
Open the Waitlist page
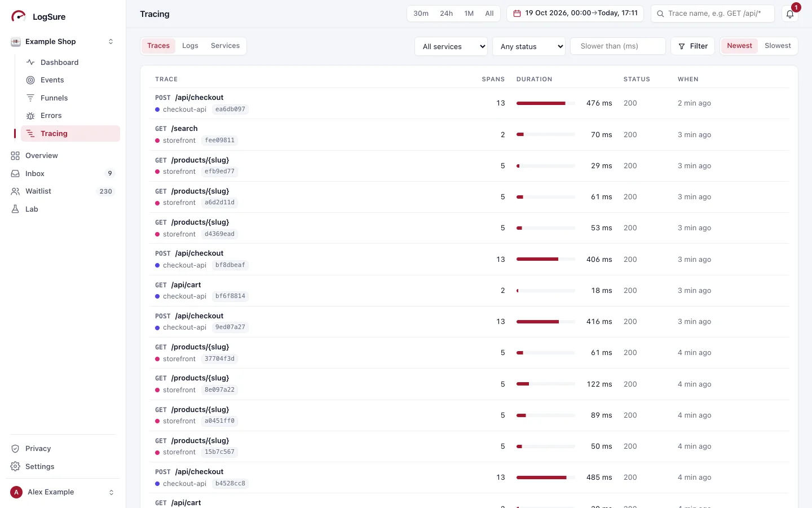coord(63,191)
